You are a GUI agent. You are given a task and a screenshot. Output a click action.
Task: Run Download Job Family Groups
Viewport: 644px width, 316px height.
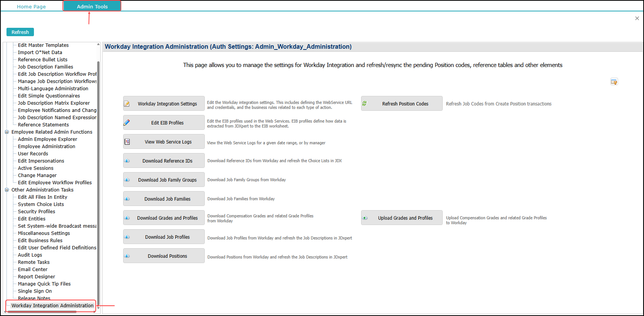164,180
